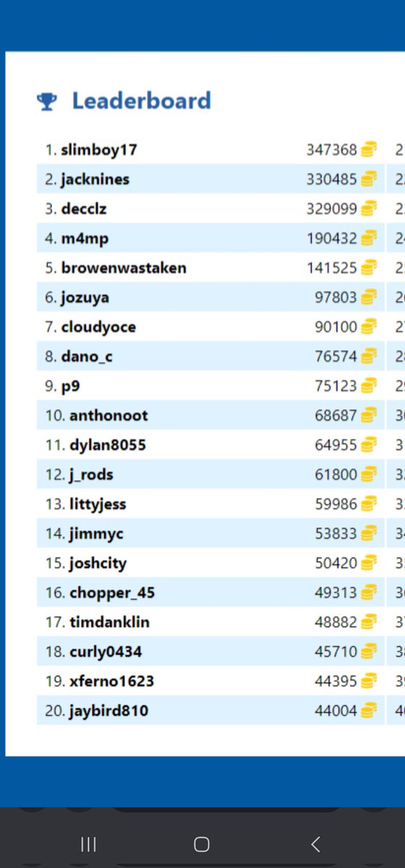Click the score value 53833
The image size is (405, 868).
coord(336,534)
